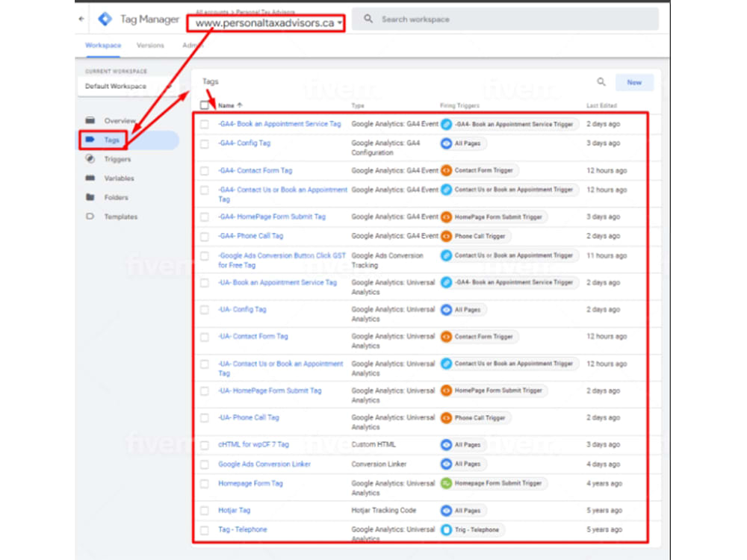Switch to the Admin tab
Screen dimensions: 747x560
tap(193, 46)
